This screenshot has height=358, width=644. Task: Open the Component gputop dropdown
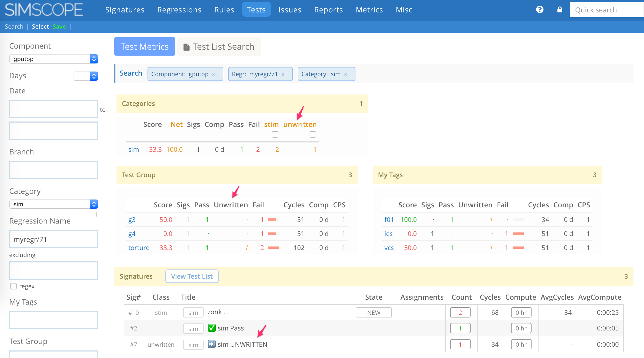pos(53,59)
